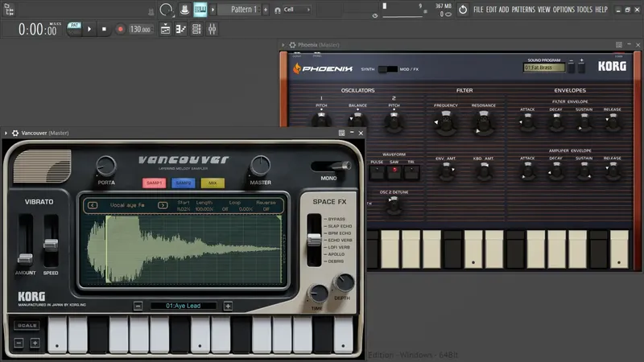The width and height of the screenshot is (644, 362).
Task: Click the DEPTH knob in Space FX
Action: point(344,283)
